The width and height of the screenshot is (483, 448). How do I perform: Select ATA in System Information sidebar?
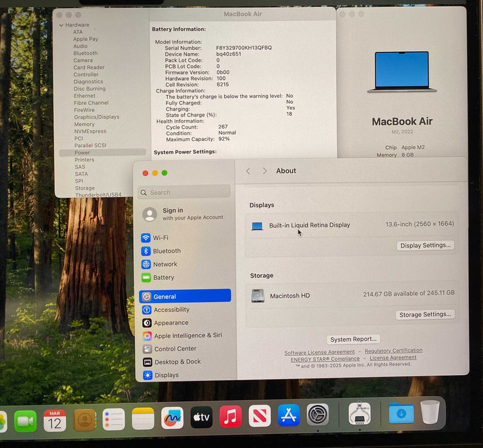click(x=78, y=32)
